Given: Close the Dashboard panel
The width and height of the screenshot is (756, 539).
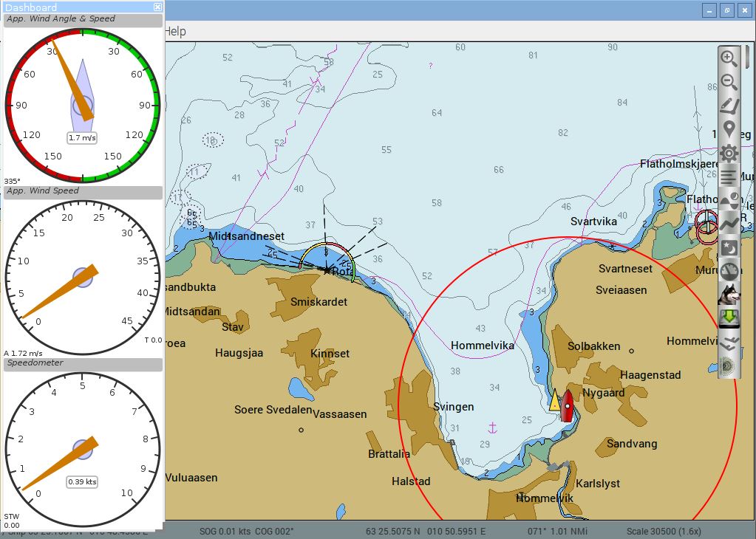Looking at the screenshot, I should pos(157,7).
